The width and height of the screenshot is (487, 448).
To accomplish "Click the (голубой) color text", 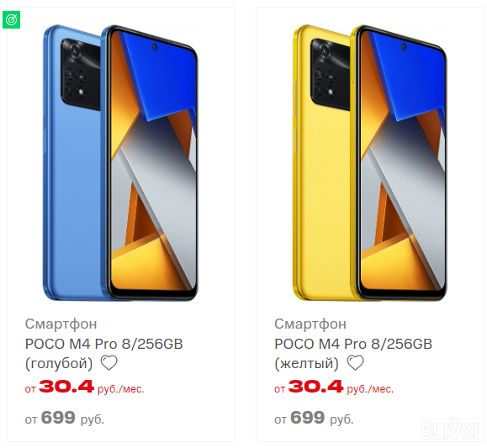I will (59, 363).
